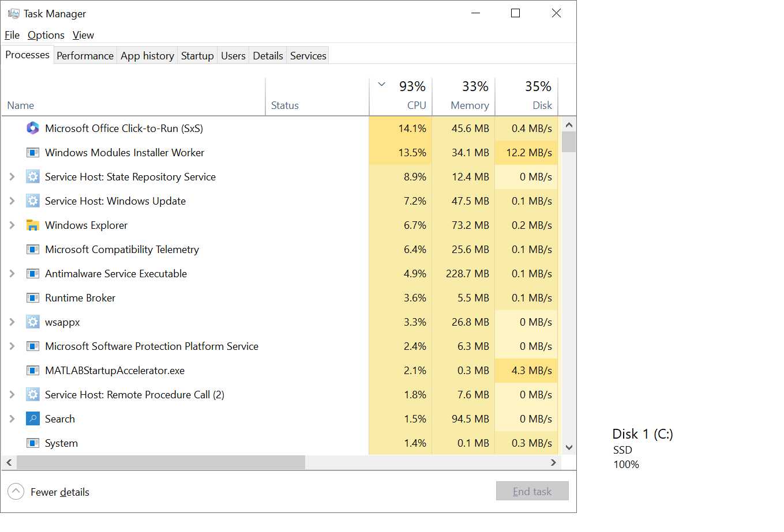784x532 pixels.
Task: Click Fewer details
Action: pos(60,492)
